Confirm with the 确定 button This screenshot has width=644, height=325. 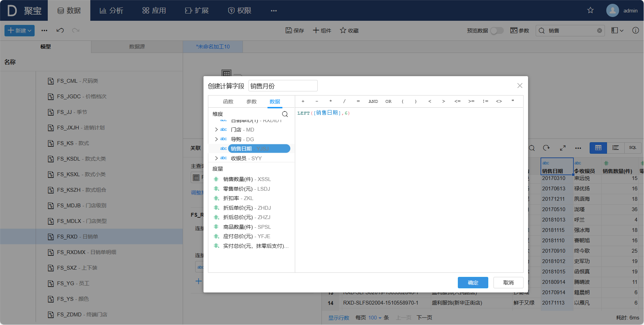pyautogui.click(x=473, y=282)
